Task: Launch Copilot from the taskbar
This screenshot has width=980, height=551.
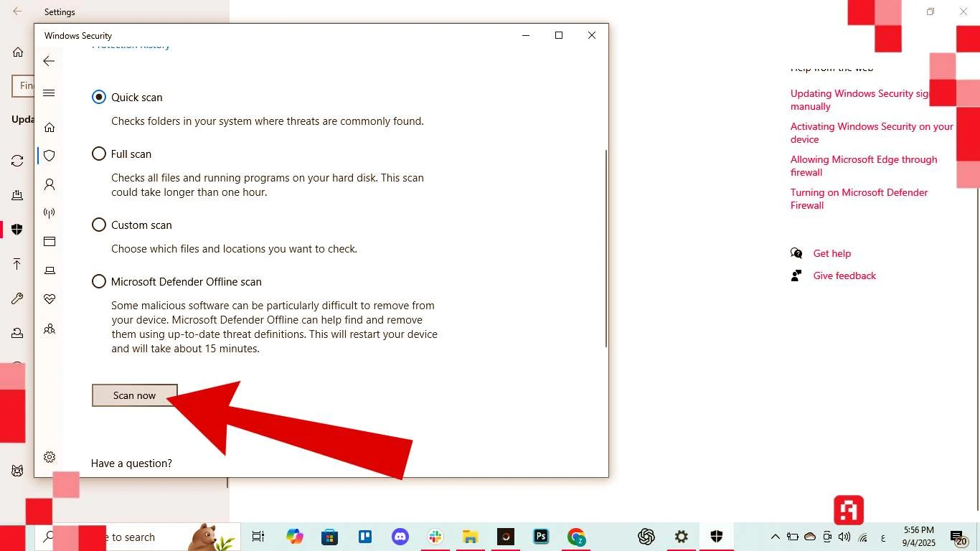Action: click(x=294, y=537)
